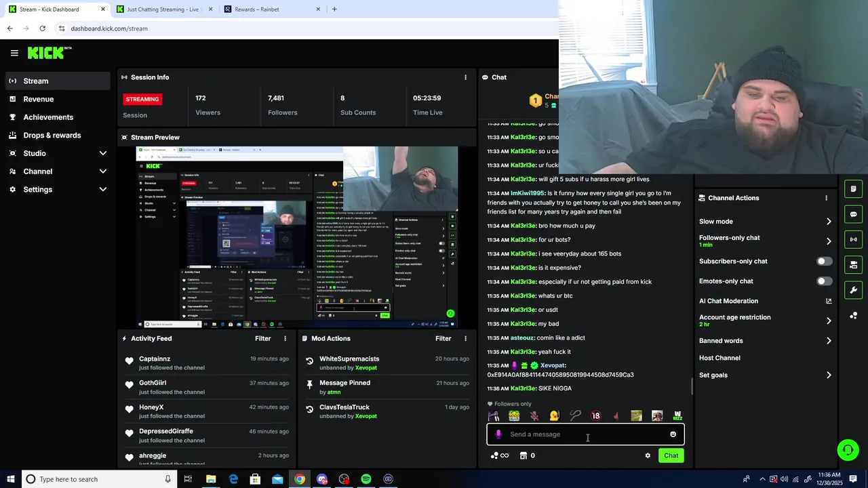Open the emoji picker in the message box
Viewport: 868px width, 488px height.
tap(673, 434)
